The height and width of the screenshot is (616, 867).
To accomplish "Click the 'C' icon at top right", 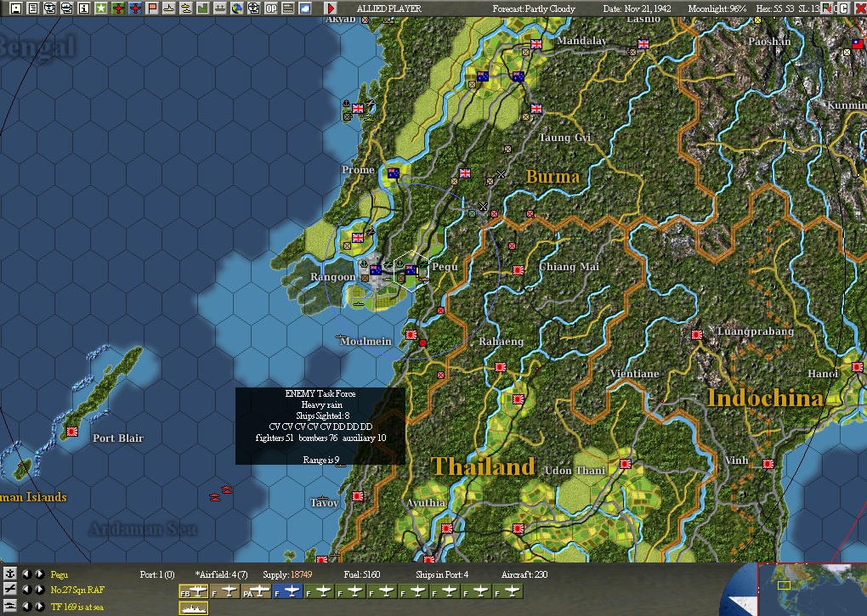I will [x=844, y=8].
